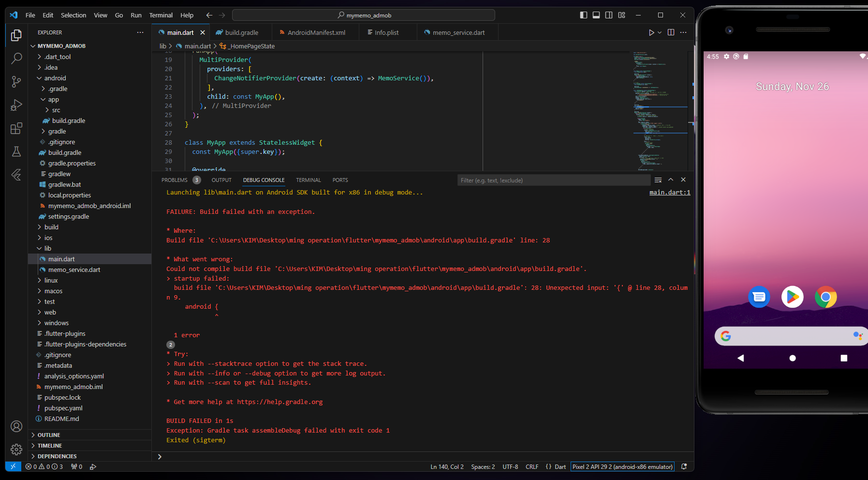Open the File menu
The height and width of the screenshot is (480, 868).
(x=30, y=15)
